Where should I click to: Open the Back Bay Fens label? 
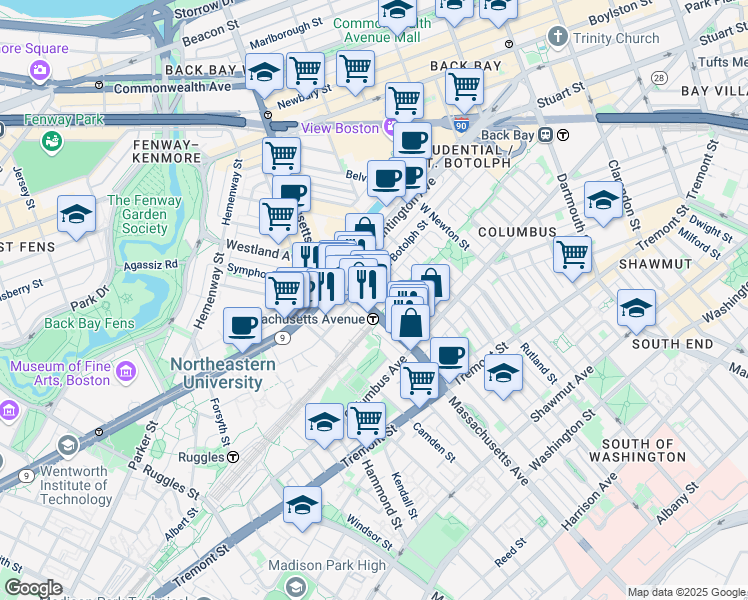click(x=89, y=323)
